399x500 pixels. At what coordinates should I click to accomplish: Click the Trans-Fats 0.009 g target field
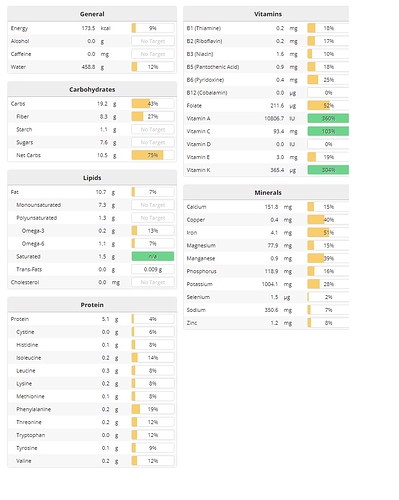click(x=153, y=269)
